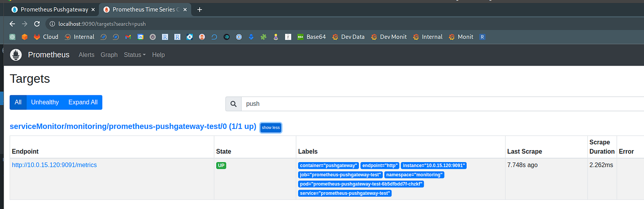
Task: Open the Alerts page in navbar
Action: point(87,55)
